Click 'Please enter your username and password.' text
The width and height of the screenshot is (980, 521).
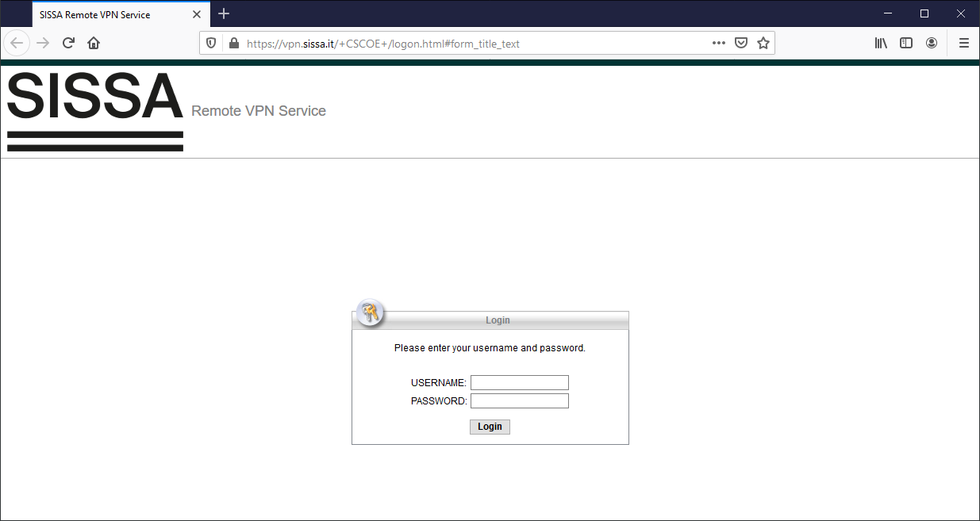[490, 348]
